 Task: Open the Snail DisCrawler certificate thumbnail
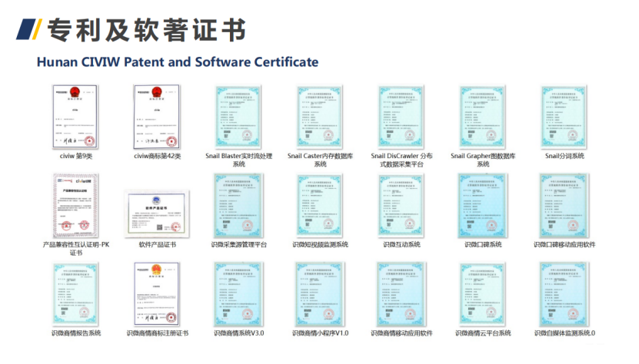(x=401, y=117)
